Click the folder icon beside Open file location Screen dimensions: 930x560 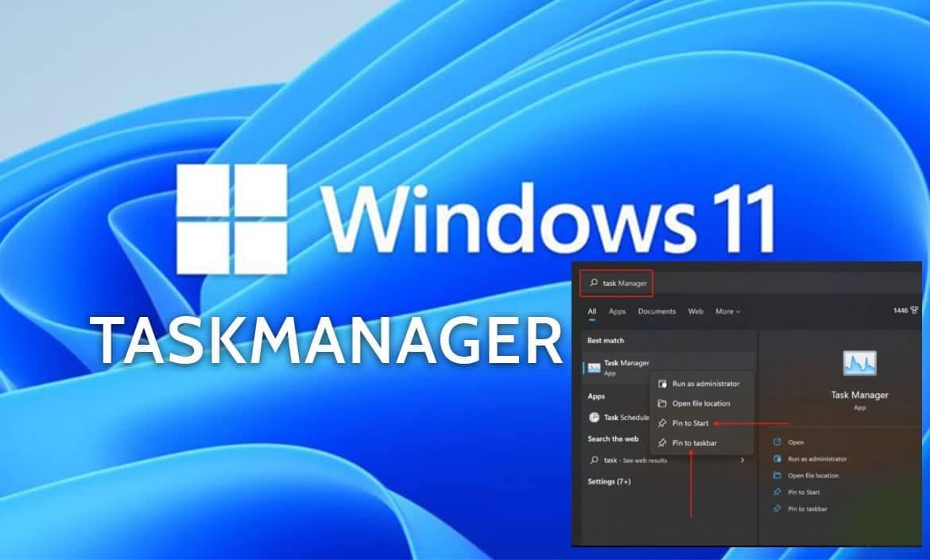[662, 404]
